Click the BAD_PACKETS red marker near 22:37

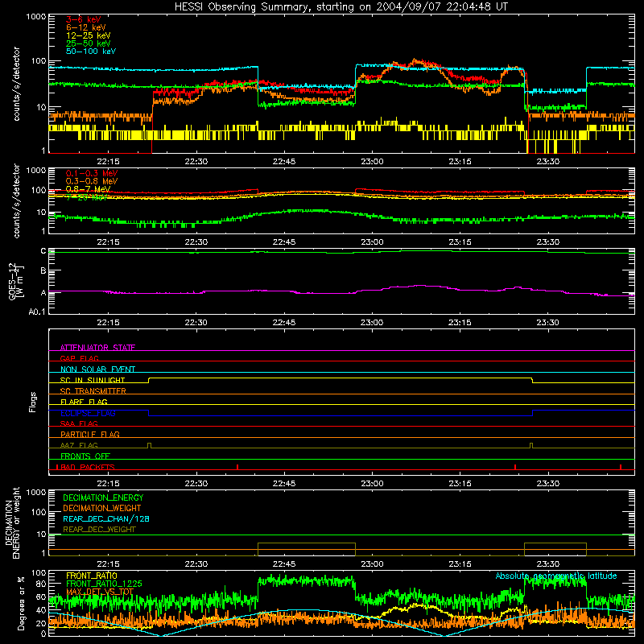point(237,467)
